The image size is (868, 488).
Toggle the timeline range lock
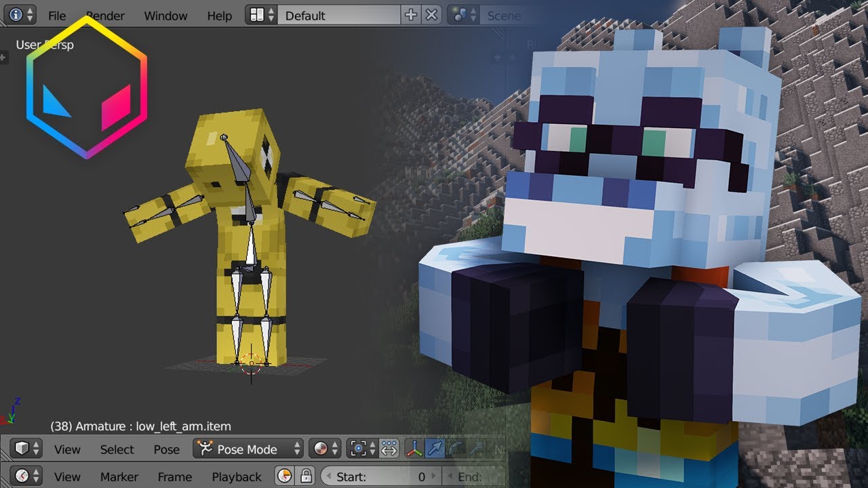pos(306,476)
